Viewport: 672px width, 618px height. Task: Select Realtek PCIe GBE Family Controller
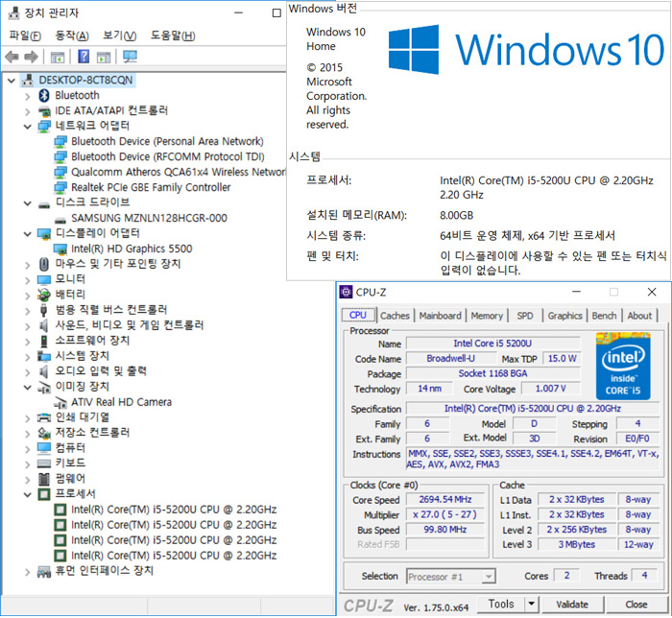[151, 187]
